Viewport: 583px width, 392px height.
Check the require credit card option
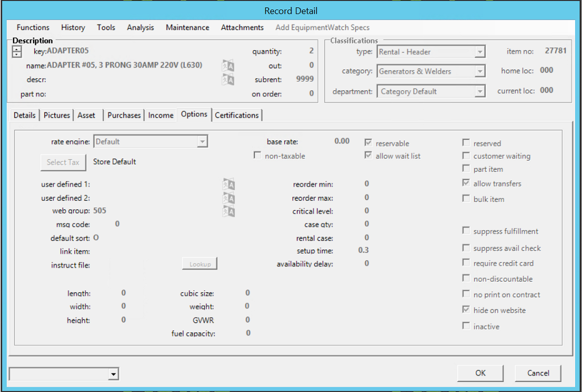pos(466,263)
